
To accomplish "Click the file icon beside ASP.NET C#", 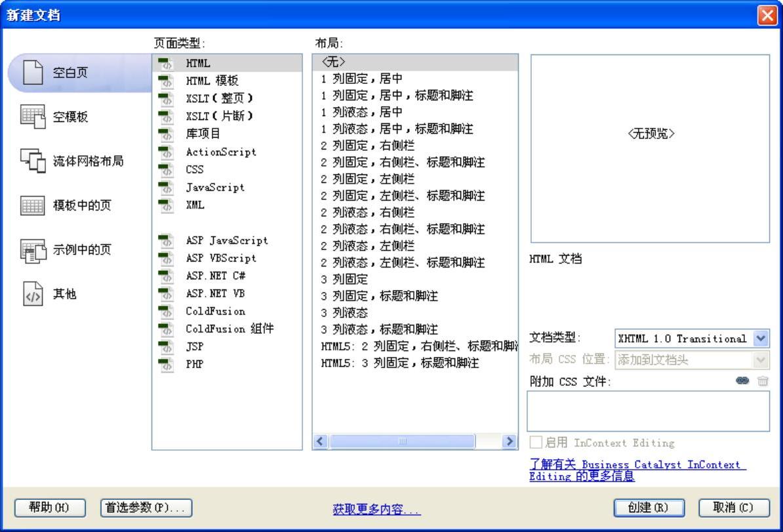I will [x=166, y=276].
